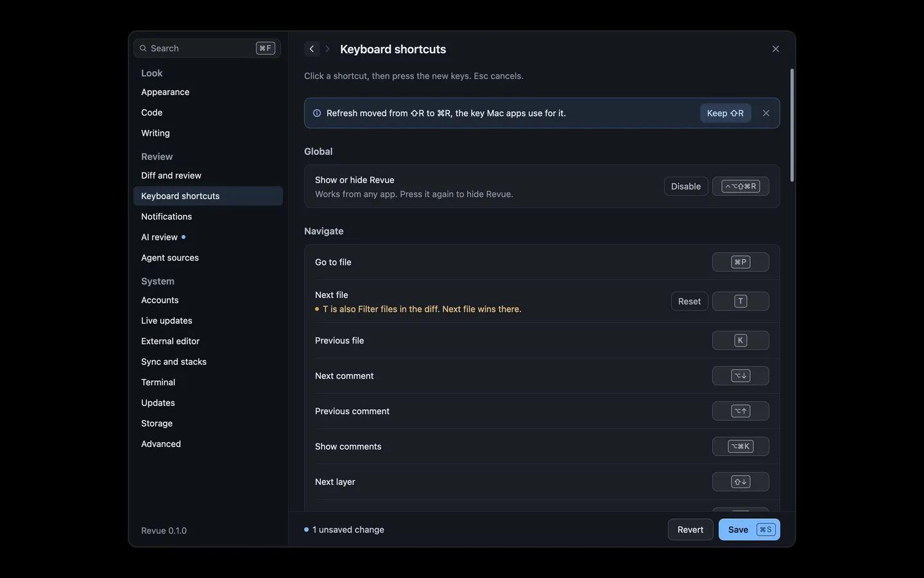This screenshot has height=578, width=924.
Task: Save changes with the Save button
Action: pos(749,530)
